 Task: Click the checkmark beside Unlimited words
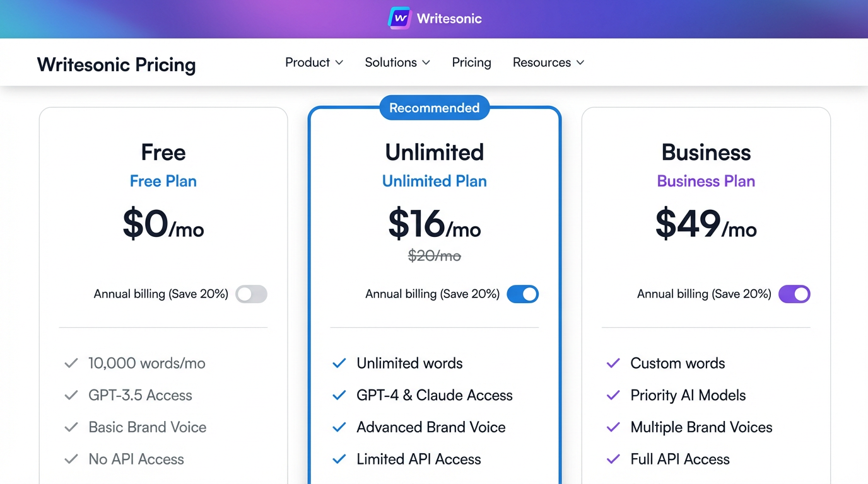pyautogui.click(x=339, y=363)
